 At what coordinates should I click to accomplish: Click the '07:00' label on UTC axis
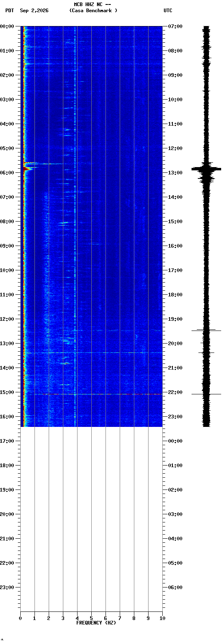[x=175, y=26]
